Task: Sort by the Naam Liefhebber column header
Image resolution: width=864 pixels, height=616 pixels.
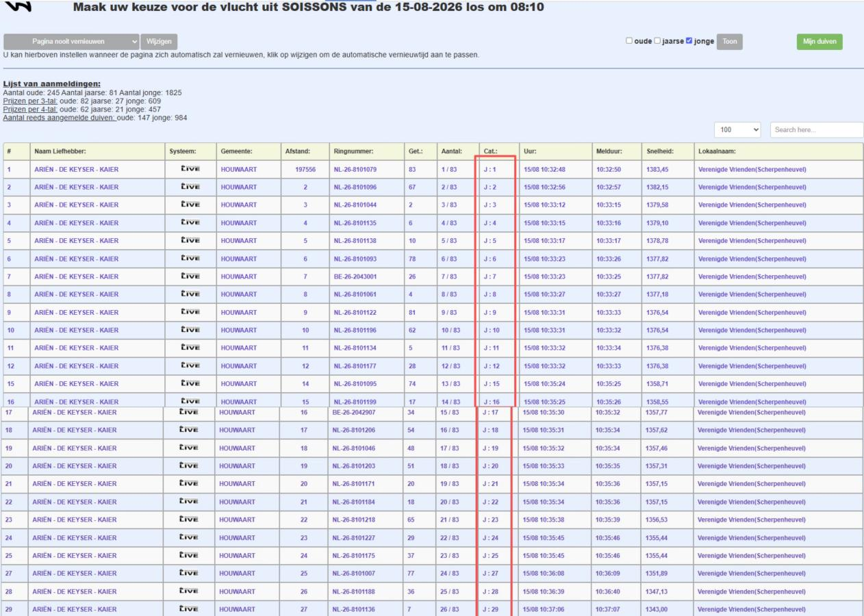Action: click(97, 151)
